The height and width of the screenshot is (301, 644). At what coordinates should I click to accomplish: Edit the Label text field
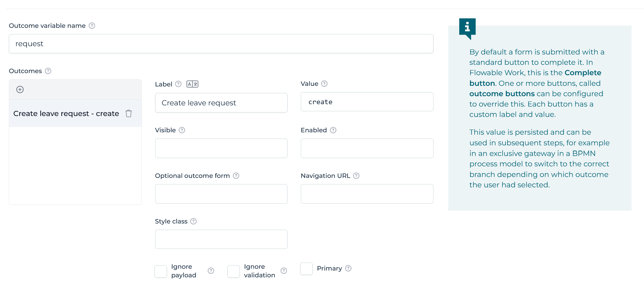tap(221, 103)
